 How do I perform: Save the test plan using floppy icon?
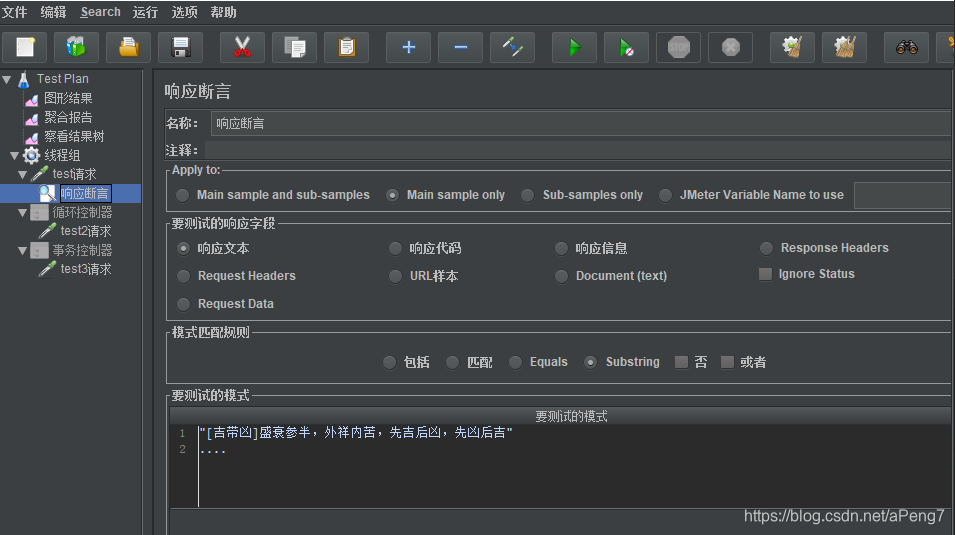[180, 47]
